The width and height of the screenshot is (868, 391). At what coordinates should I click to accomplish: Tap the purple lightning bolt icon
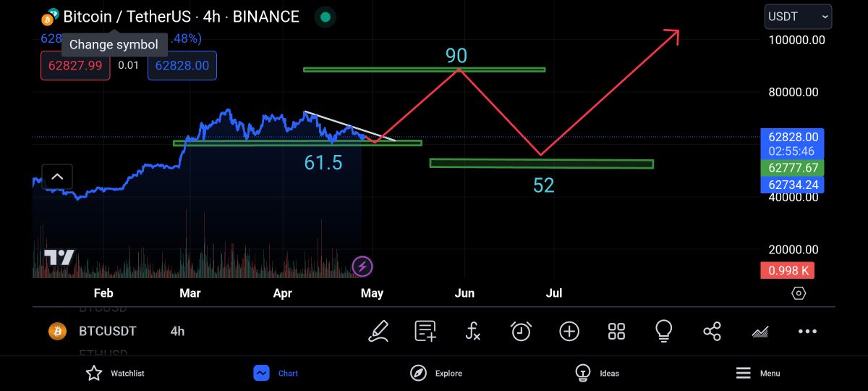(362, 266)
